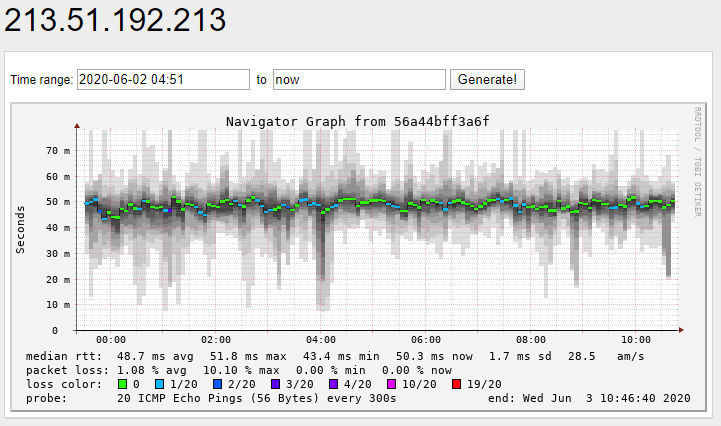Click the green 0 loss color swatch
721x426 pixels.
click(x=122, y=384)
